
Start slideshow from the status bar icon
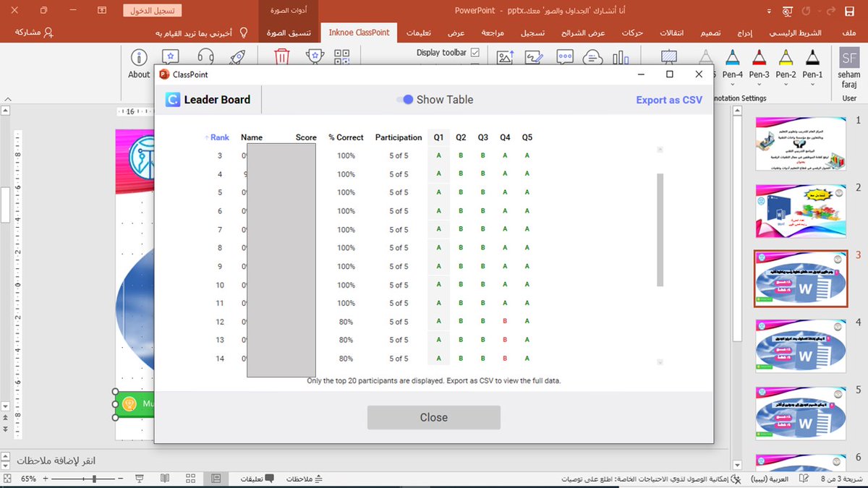[139, 479]
